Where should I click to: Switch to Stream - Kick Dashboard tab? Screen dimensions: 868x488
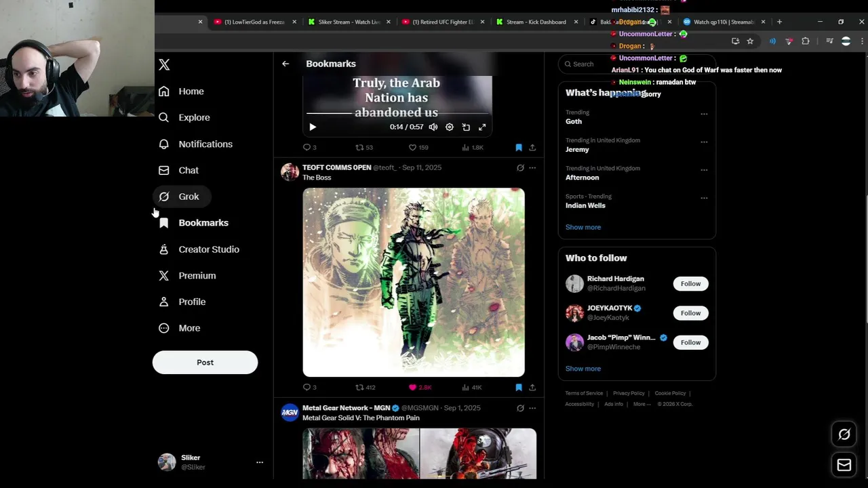(x=536, y=22)
